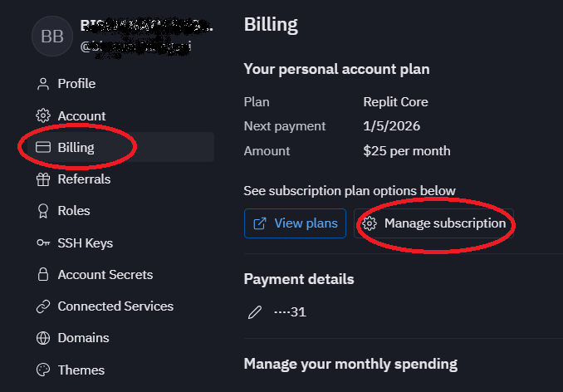This screenshot has height=392, width=563.
Task: Click the Account Secrets lock icon
Action: tap(43, 275)
